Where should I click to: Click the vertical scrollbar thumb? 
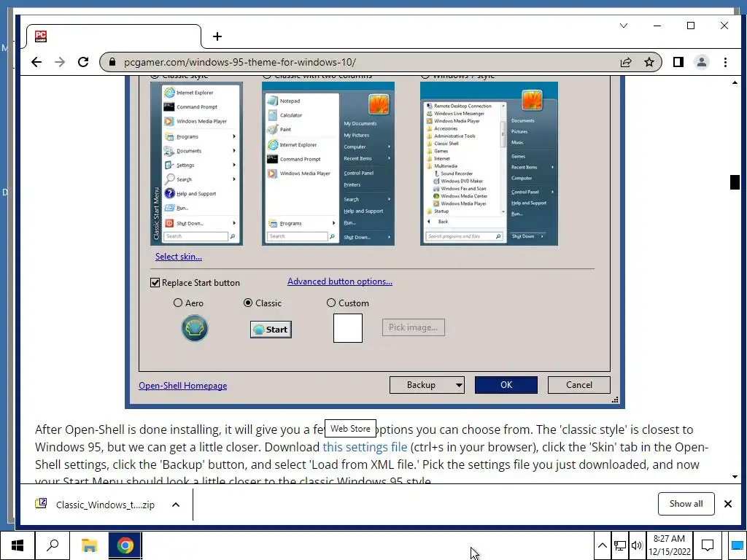[735, 182]
